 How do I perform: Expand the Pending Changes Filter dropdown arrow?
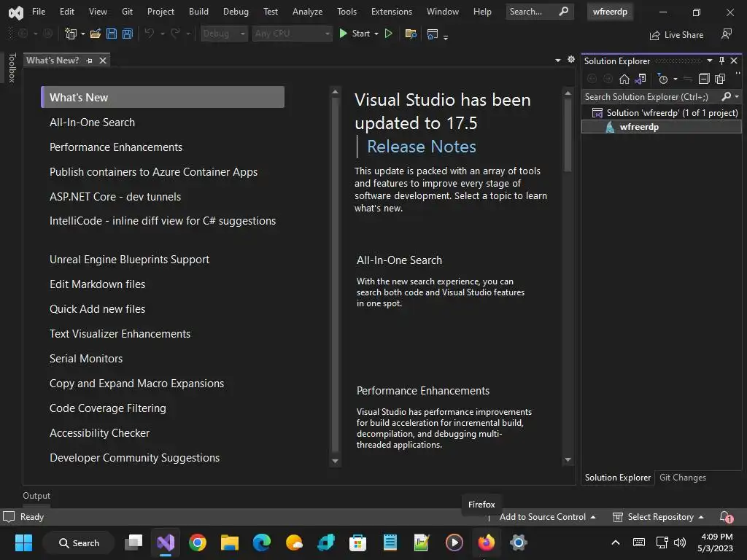click(x=675, y=79)
